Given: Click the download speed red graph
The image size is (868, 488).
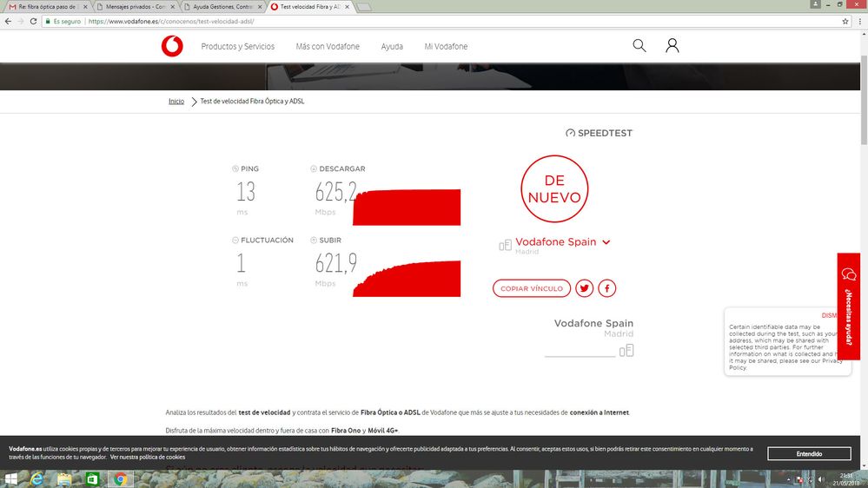Looking at the screenshot, I should [407, 208].
